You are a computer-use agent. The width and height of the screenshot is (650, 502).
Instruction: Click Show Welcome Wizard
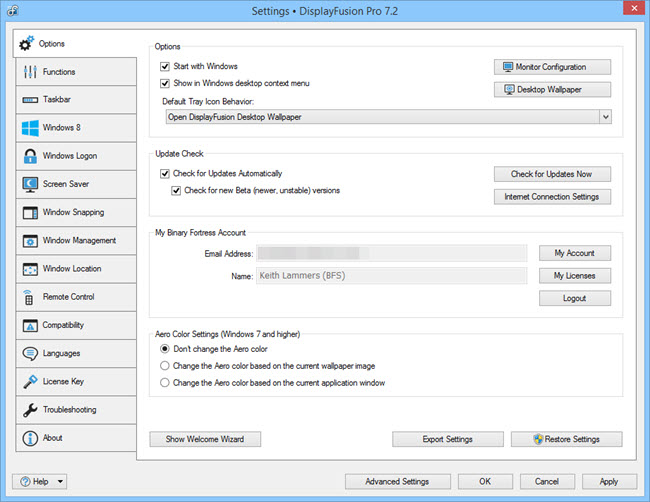click(x=205, y=439)
